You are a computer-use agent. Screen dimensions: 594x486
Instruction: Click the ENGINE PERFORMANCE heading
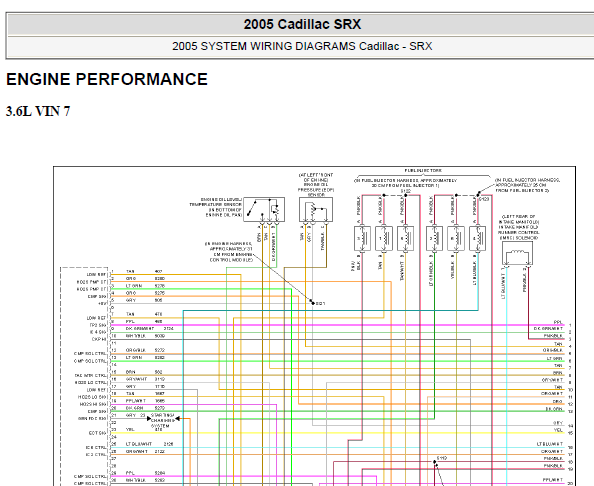(107, 80)
